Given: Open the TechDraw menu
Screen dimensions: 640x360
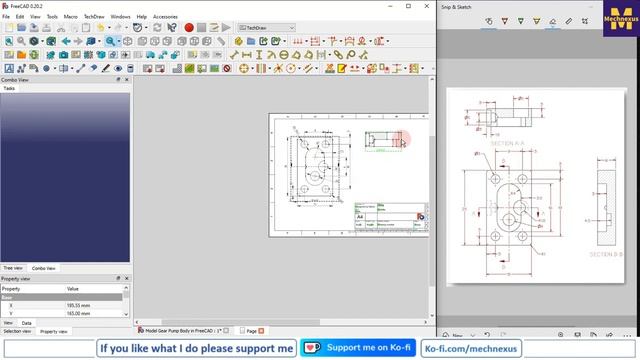Looking at the screenshot, I should coord(94,17).
